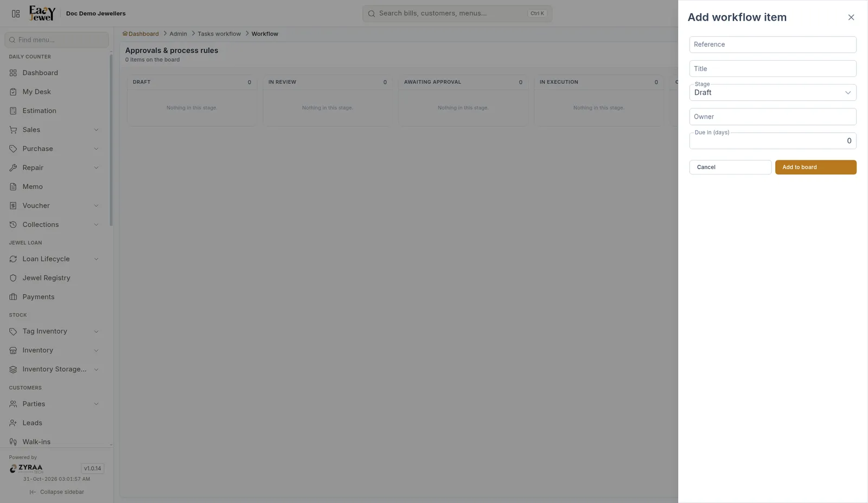Focus the Title input field
Screen dimensions: 868x503
773,69
